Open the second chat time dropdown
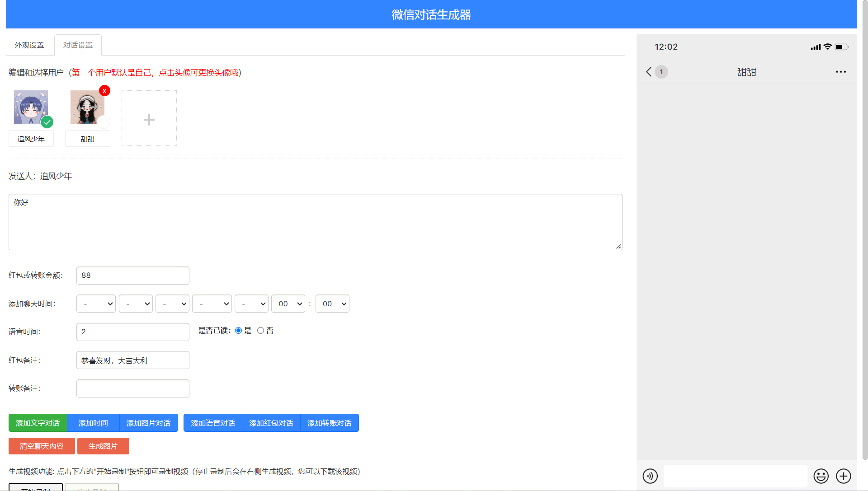 136,304
